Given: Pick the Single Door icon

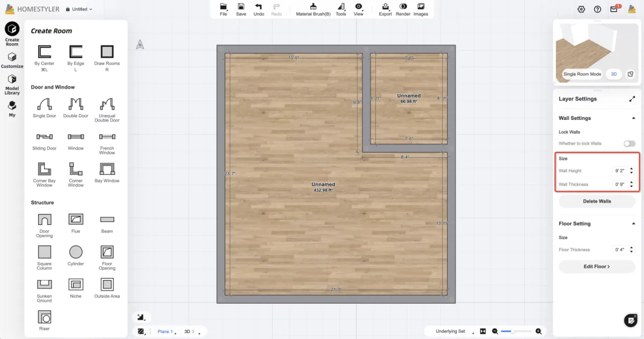Looking at the screenshot, I should point(44,105).
